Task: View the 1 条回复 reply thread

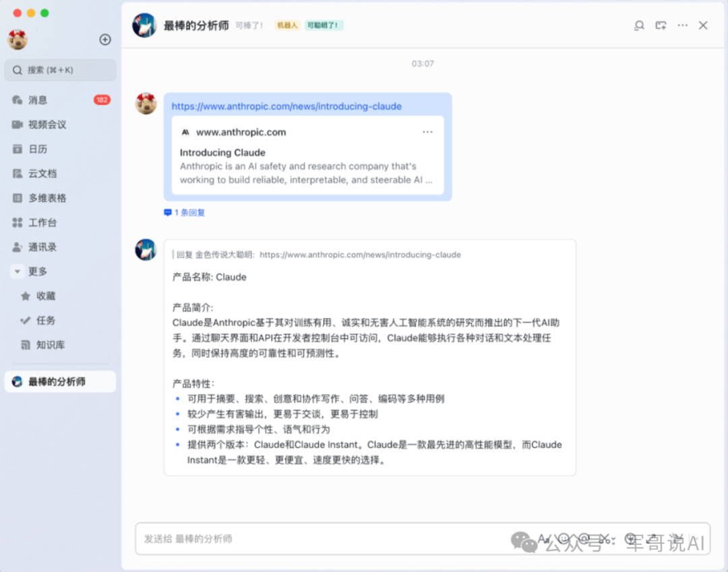Action: (185, 212)
